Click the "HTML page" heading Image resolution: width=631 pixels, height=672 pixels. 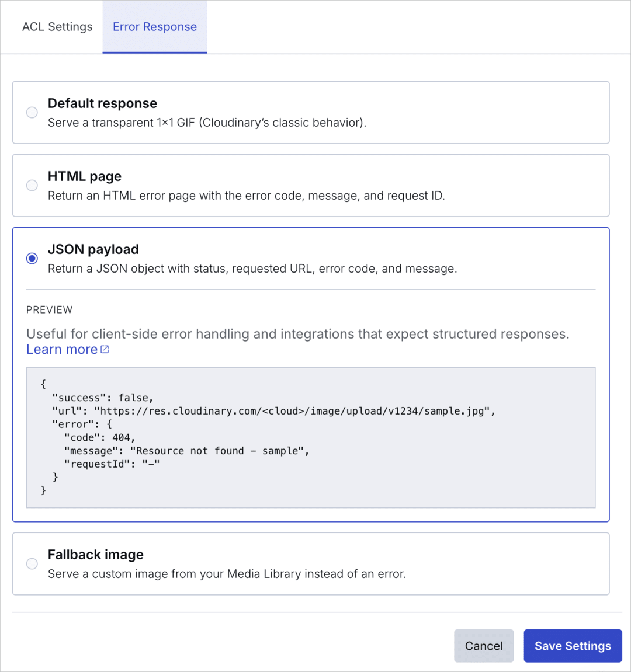tap(85, 176)
